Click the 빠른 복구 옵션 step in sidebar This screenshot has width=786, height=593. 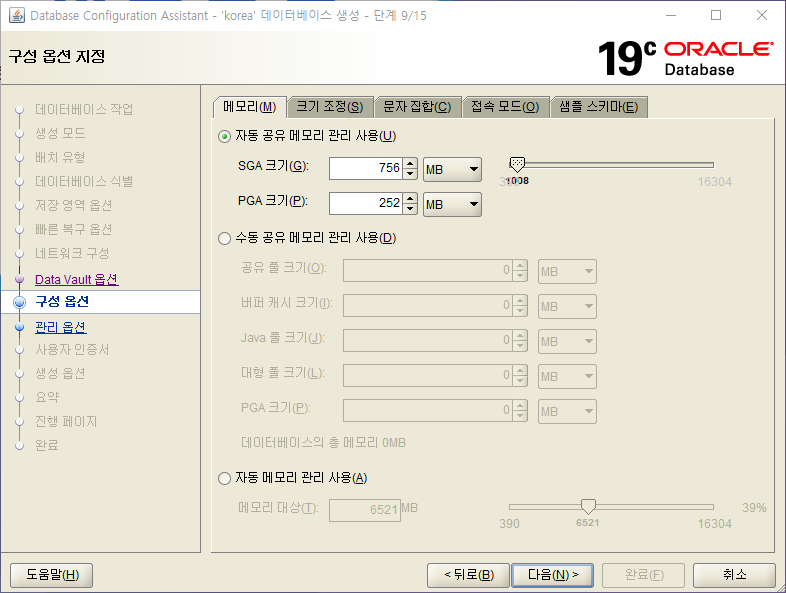pos(73,230)
